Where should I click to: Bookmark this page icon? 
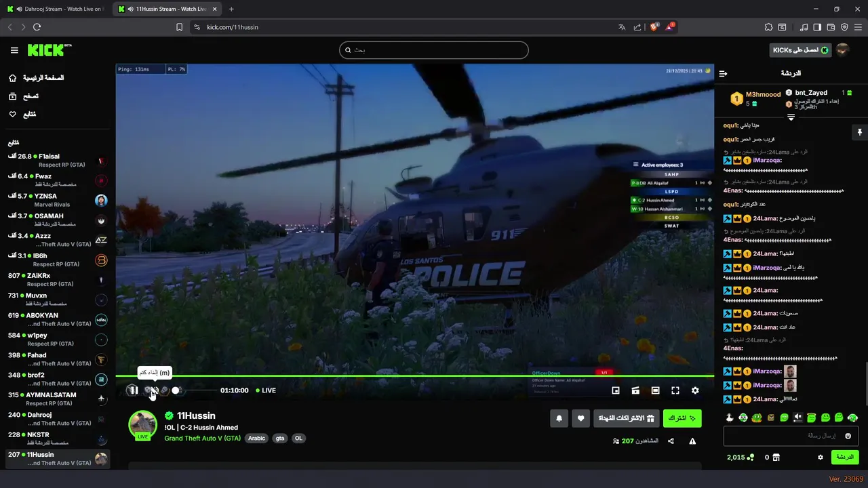[179, 27]
